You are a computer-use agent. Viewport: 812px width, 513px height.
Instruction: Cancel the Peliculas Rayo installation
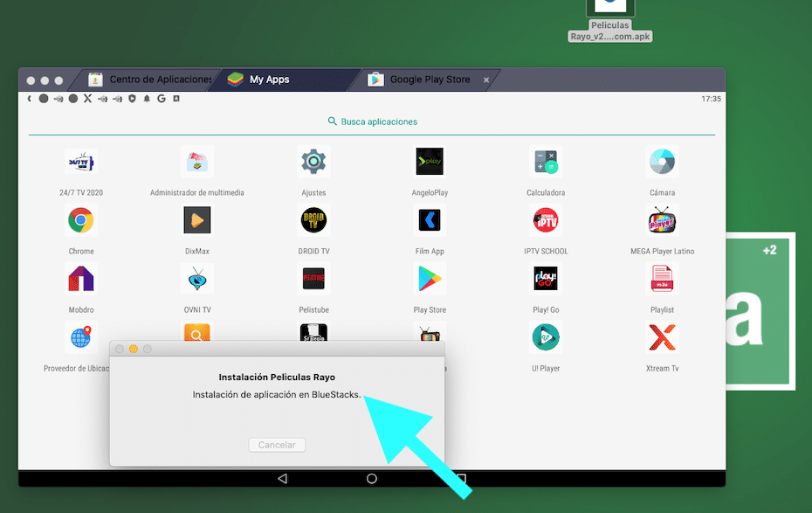coord(276,444)
